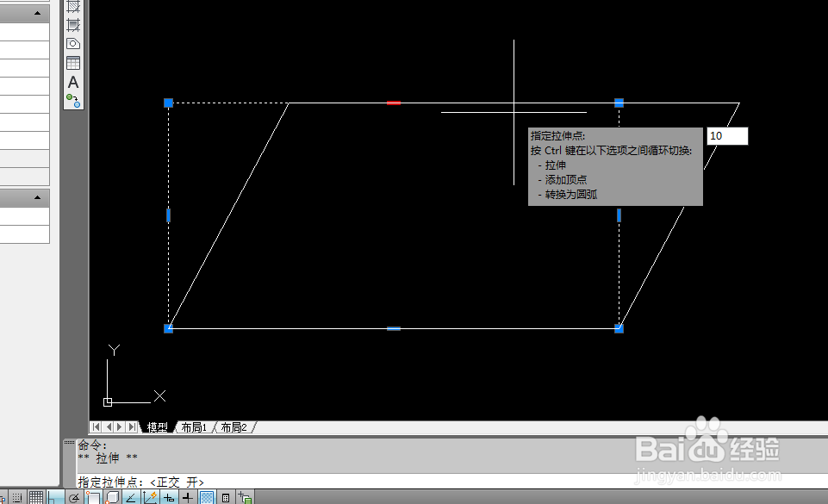
Task: Click the UCS origin icon square
Action: click(108, 402)
